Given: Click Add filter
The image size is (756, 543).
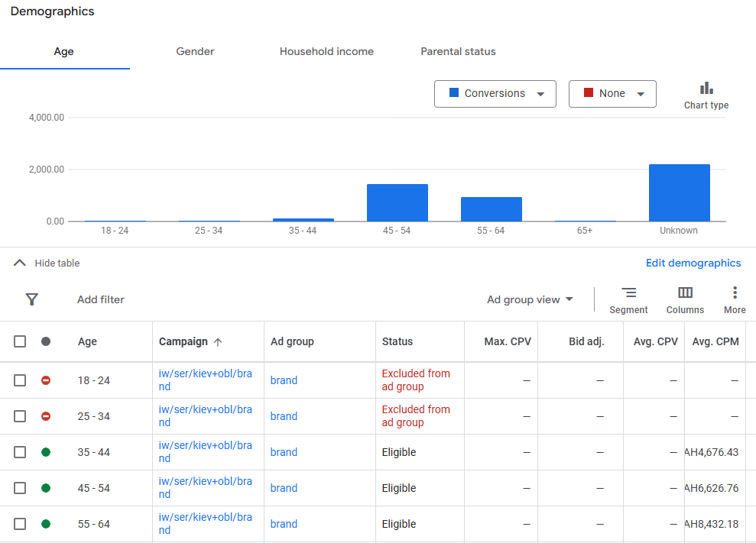Looking at the screenshot, I should [x=101, y=299].
